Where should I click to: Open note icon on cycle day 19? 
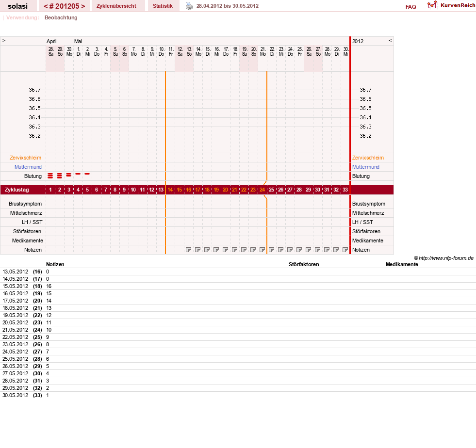216,250
